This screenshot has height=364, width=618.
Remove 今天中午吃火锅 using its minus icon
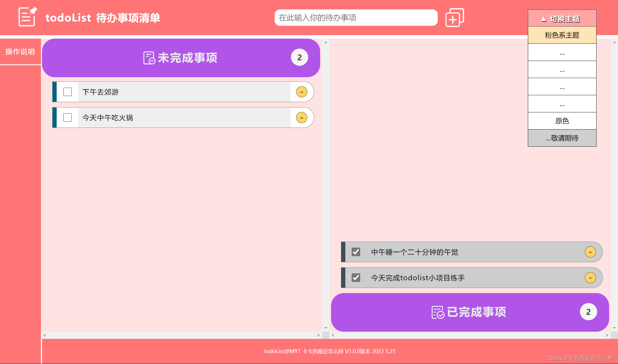click(x=302, y=118)
